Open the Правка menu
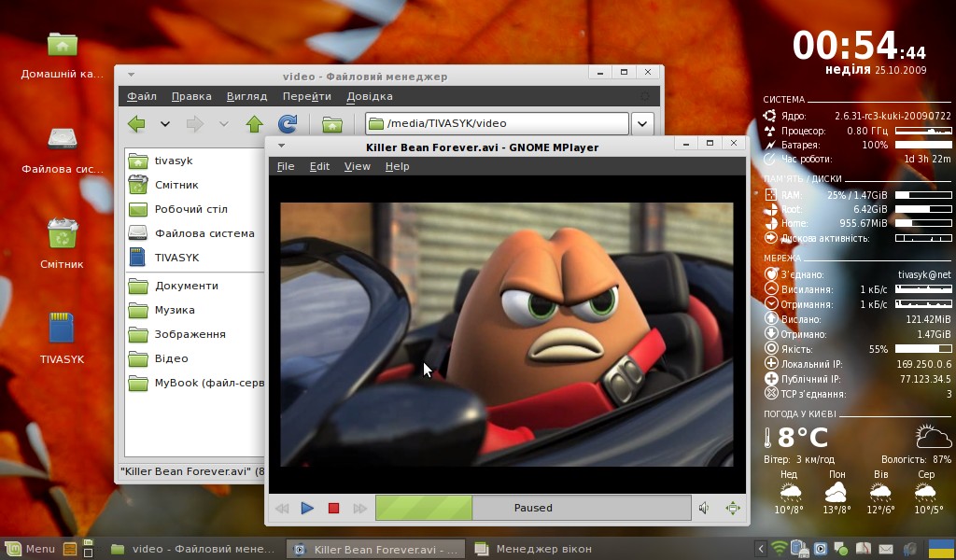This screenshot has width=956, height=560. (x=191, y=96)
